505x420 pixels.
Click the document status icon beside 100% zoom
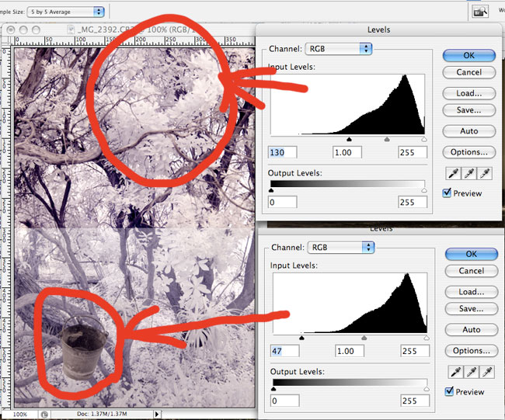[44, 415]
